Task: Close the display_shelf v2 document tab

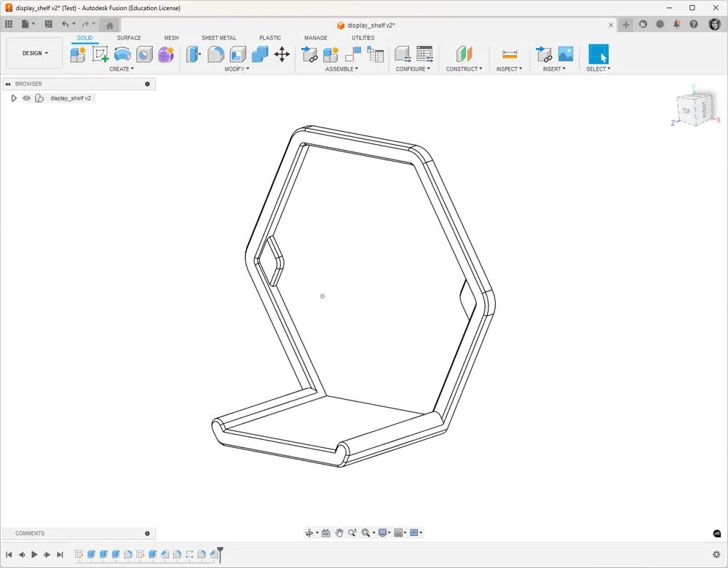Action: coord(611,25)
